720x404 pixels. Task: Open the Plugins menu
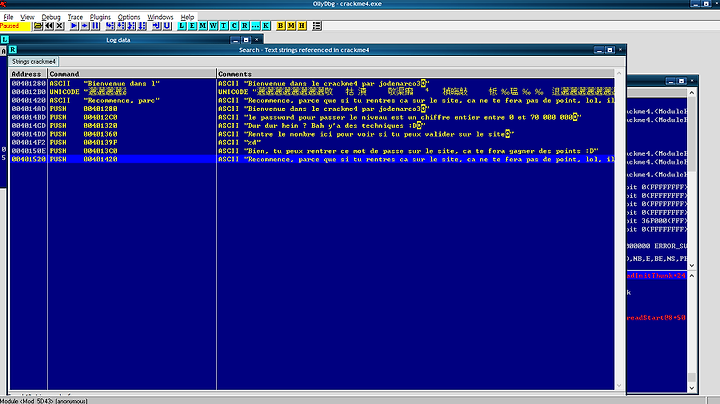click(100, 17)
